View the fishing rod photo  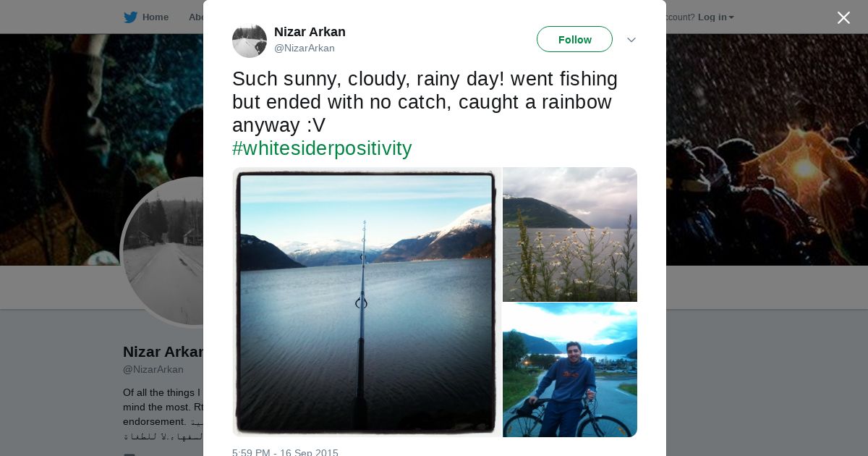366,302
